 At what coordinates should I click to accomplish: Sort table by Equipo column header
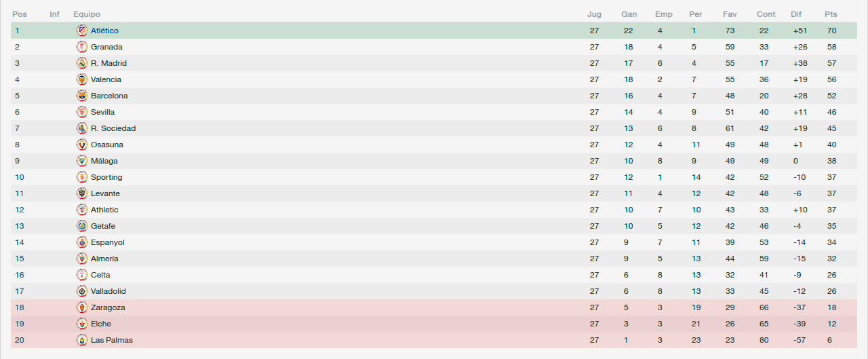(x=87, y=14)
